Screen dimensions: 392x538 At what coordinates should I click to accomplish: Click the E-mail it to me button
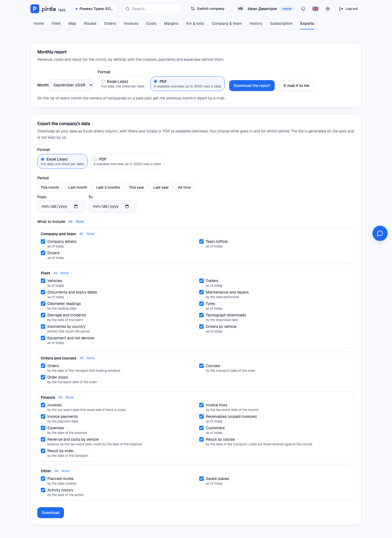coord(296,86)
